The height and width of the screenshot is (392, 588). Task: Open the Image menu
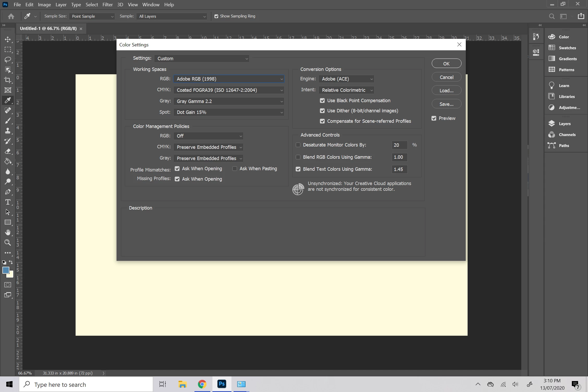44,4
